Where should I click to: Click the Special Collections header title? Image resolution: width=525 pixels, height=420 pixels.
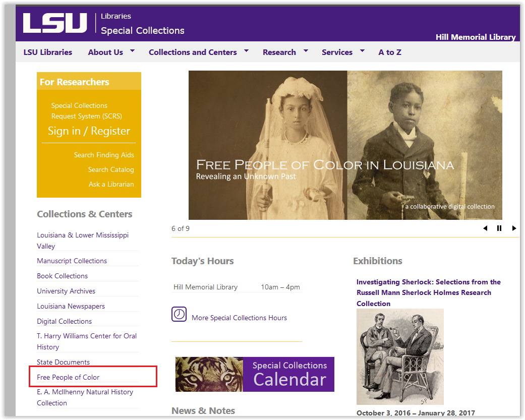coord(143,30)
